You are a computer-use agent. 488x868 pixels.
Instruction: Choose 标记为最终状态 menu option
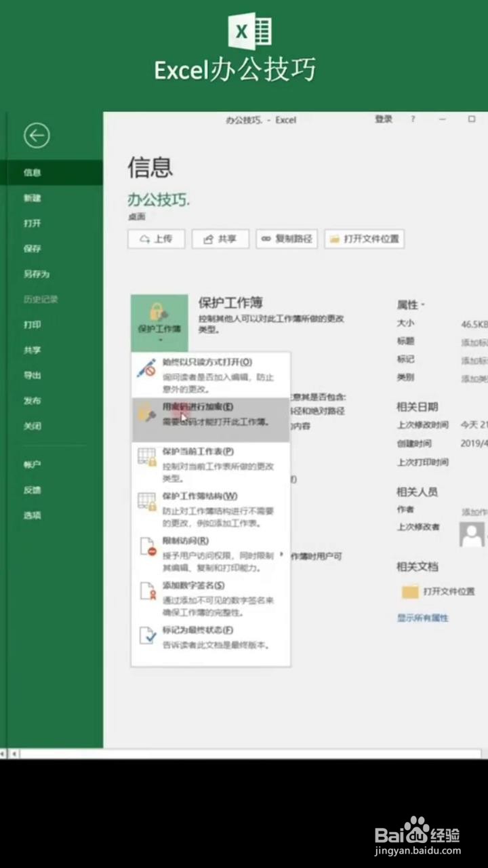coord(211,637)
